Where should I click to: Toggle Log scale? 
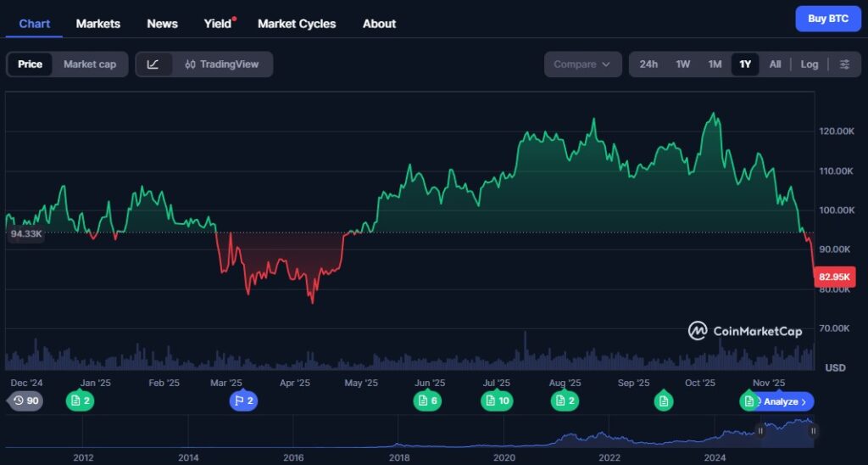tap(810, 64)
